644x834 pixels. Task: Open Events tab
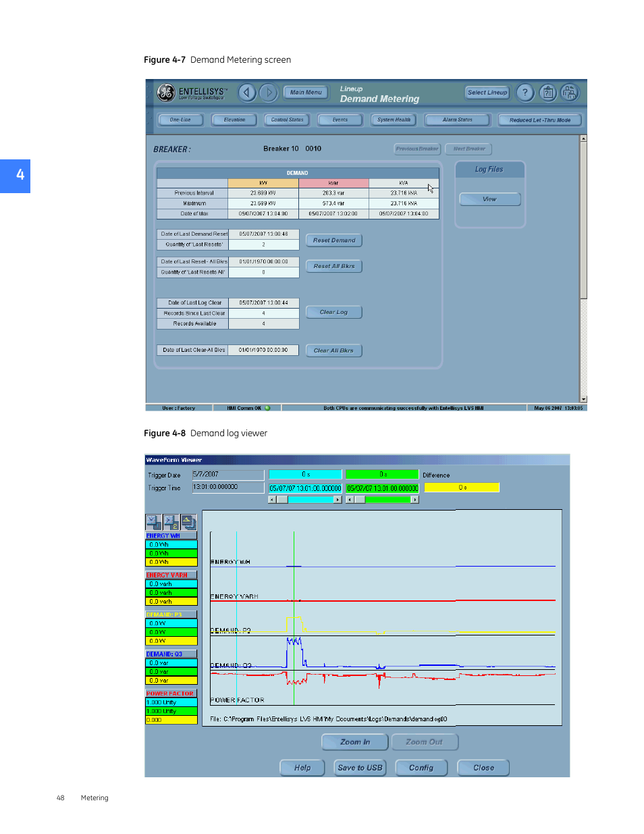tap(340, 120)
